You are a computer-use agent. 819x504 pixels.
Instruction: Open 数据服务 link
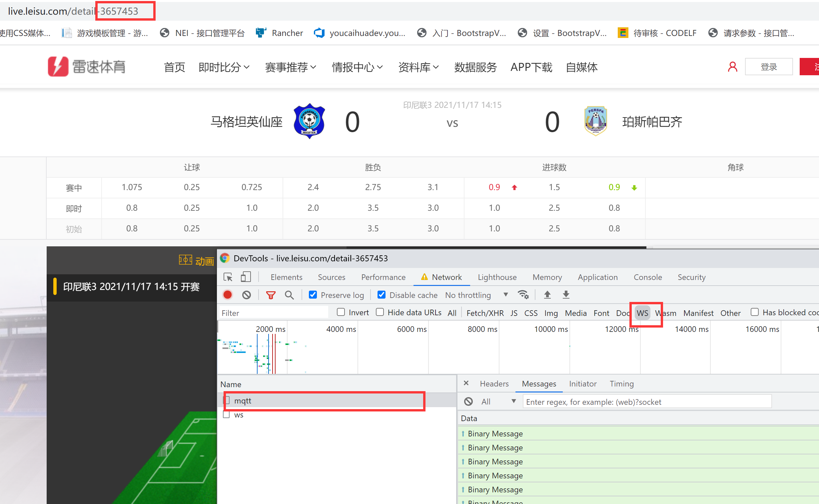tap(475, 67)
